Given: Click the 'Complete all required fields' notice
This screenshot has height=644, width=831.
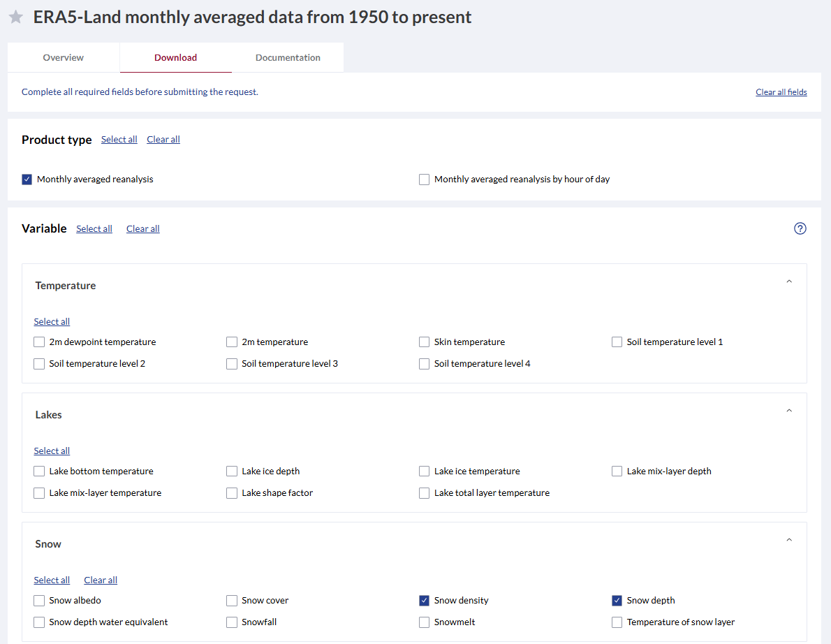Looking at the screenshot, I should point(140,92).
